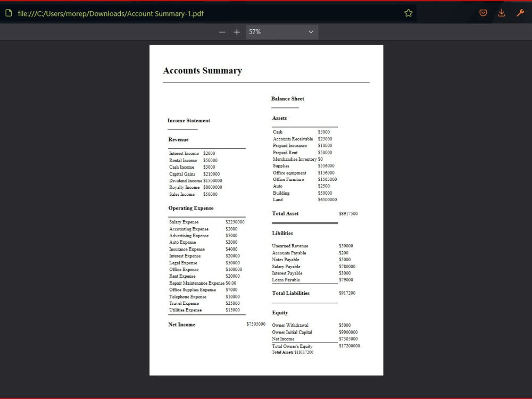The image size is (532, 399).
Task: Click the Revenue subheading
Action: [x=178, y=139]
